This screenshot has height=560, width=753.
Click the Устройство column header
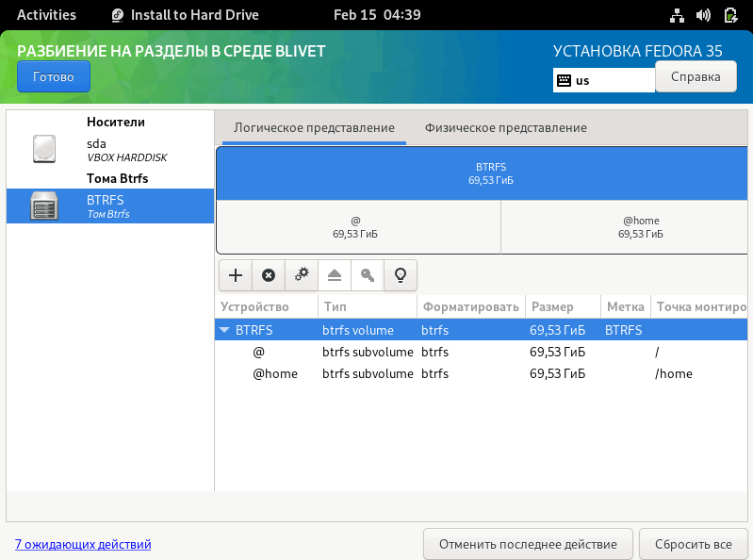[x=267, y=306]
